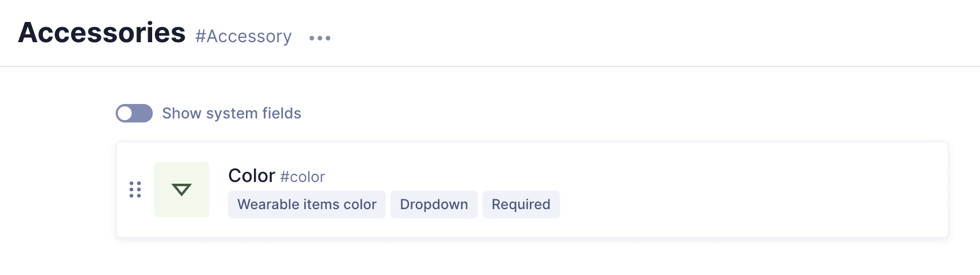Click the "Show system fields" label text
The width and height of the screenshot is (980, 275).
[x=231, y=113]
